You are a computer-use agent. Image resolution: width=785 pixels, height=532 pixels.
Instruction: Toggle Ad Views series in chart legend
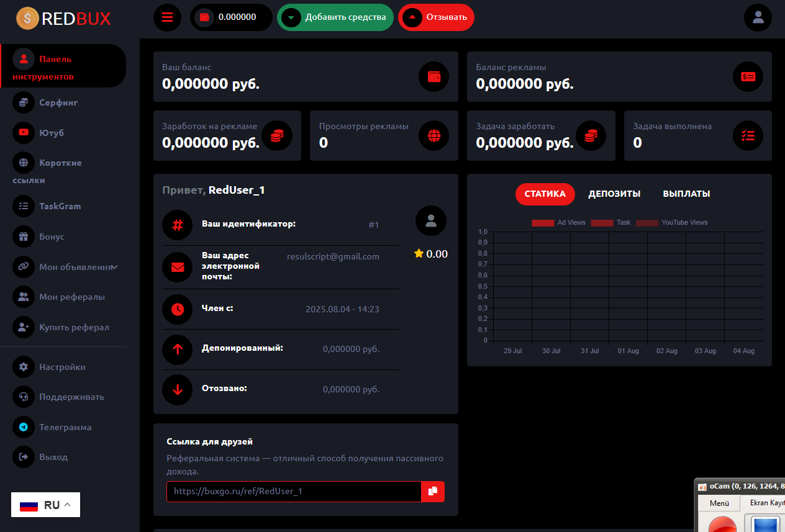coord(558,222)
